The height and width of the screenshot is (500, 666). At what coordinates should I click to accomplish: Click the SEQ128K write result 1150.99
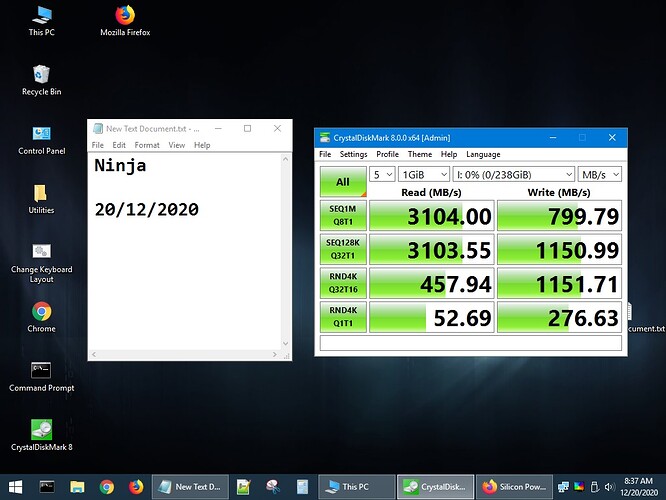coord(559,249)
